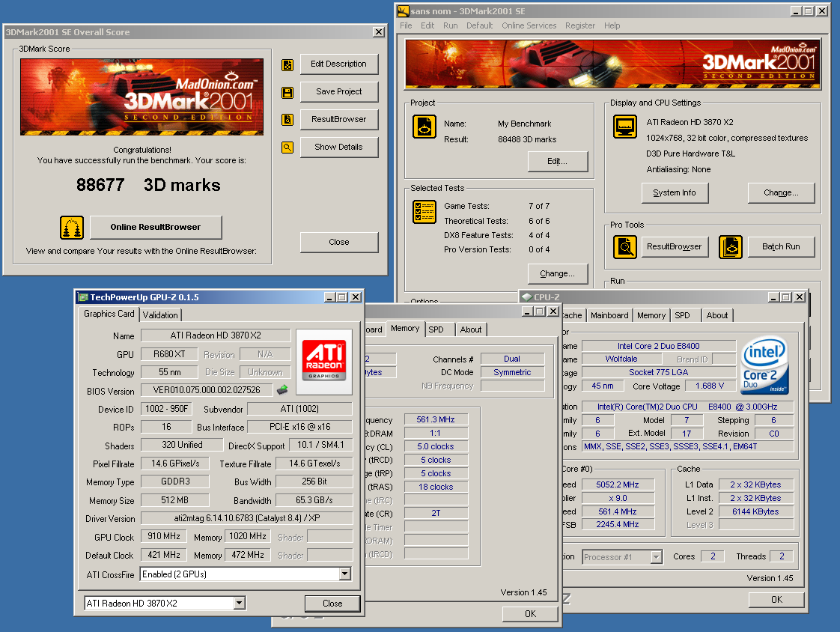Click the GPU-Z title bar icon
This screenshot has width=840, height=632.
[x=83, y=297]
